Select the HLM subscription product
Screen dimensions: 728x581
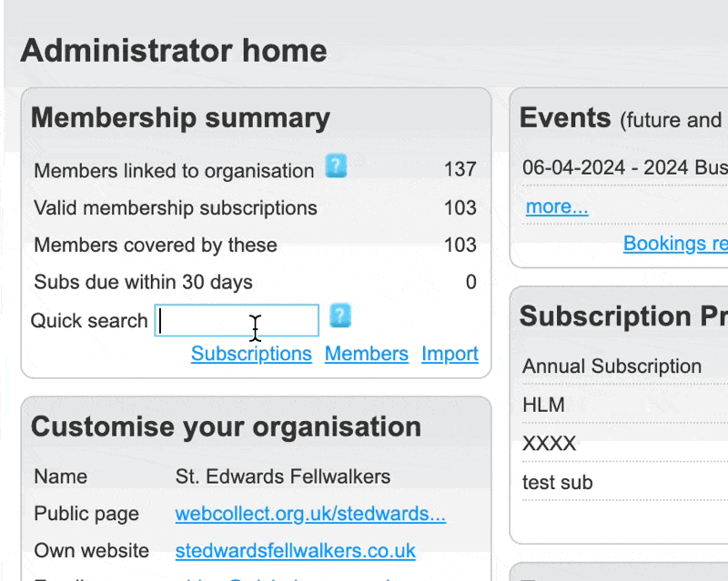543,405
